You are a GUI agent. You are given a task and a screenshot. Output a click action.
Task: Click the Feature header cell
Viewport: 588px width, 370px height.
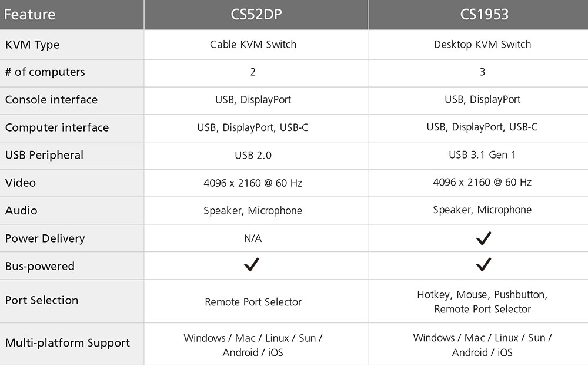click(30, 15)
